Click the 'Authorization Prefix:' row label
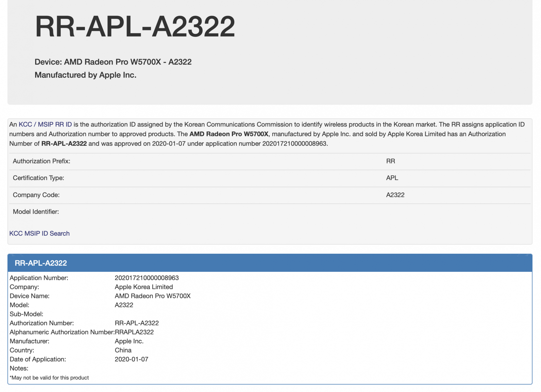 42,161
